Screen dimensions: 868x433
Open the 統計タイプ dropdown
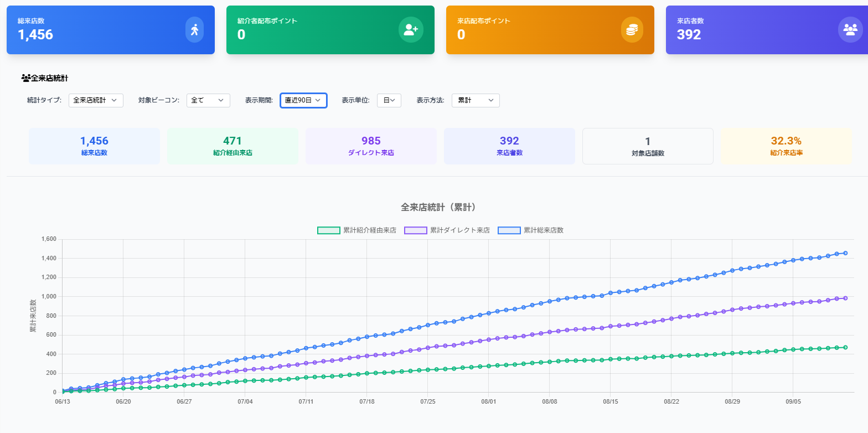click(96, 100)
